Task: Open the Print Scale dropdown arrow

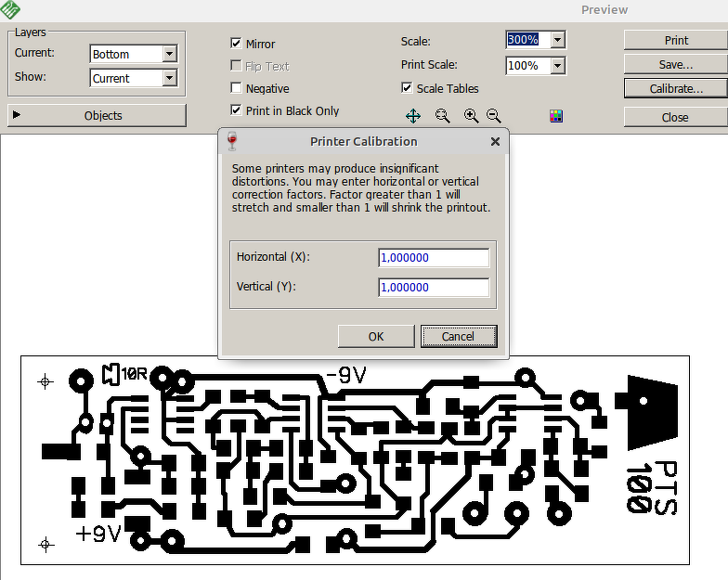Action: [x=558, y=65]
